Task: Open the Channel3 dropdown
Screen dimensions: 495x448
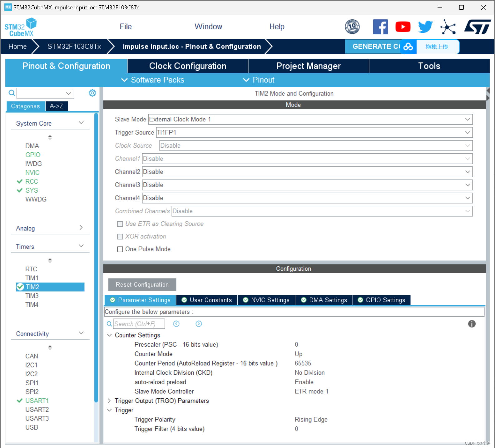Action: point(307,185)
